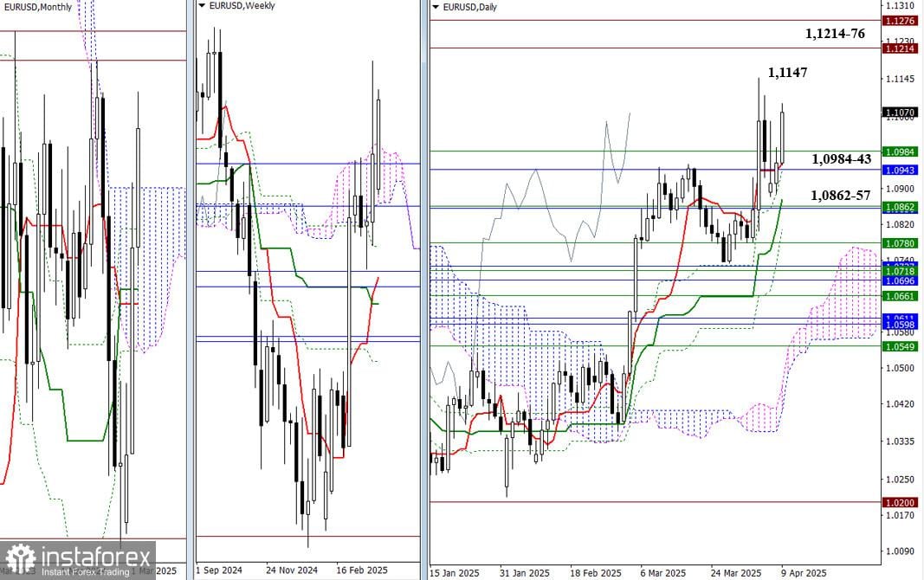Click the current price label 1.1070
This screenshot has height=580, width=924.
pyautogui.click(x=899, y=112)
